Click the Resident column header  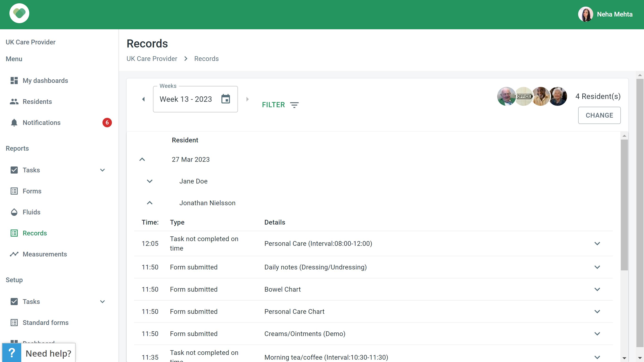[x=185, y=140]
